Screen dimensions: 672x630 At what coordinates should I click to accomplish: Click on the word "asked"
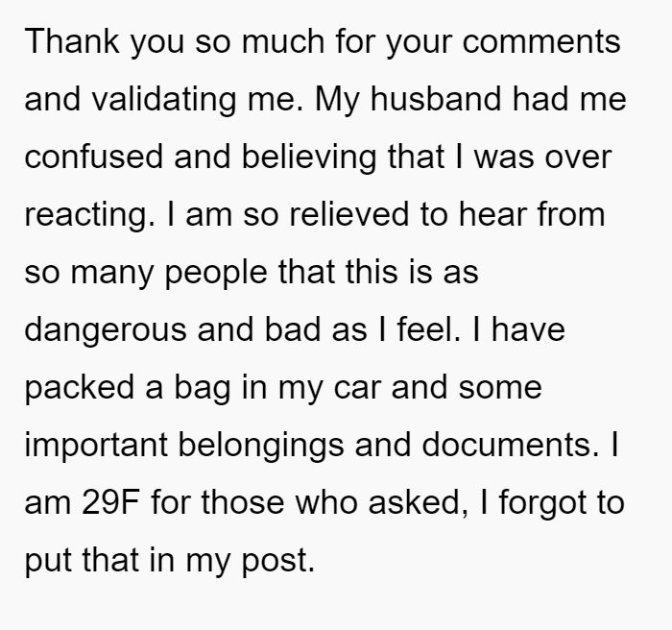(414, 501)
